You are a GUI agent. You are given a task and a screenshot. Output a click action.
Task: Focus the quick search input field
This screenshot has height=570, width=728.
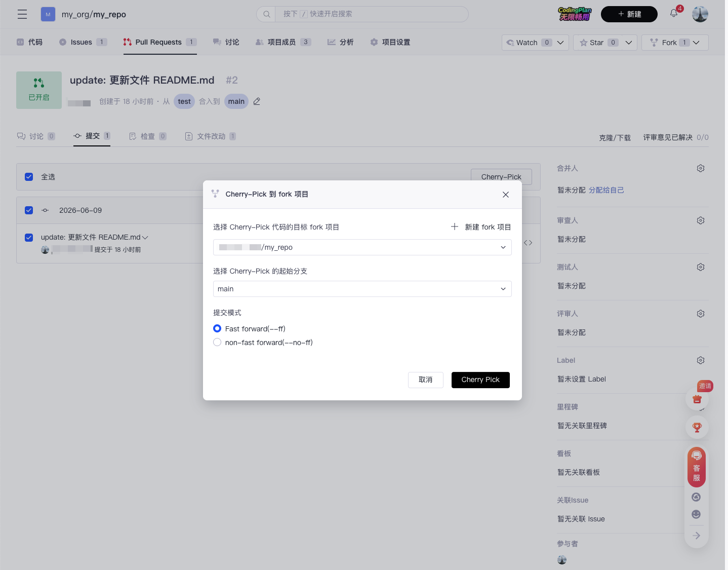[372, 14]
